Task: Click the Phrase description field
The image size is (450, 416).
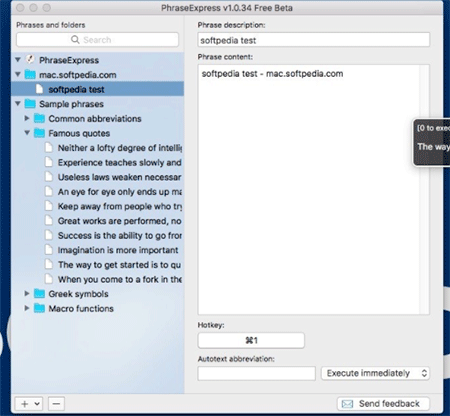Action: point(314,40)
